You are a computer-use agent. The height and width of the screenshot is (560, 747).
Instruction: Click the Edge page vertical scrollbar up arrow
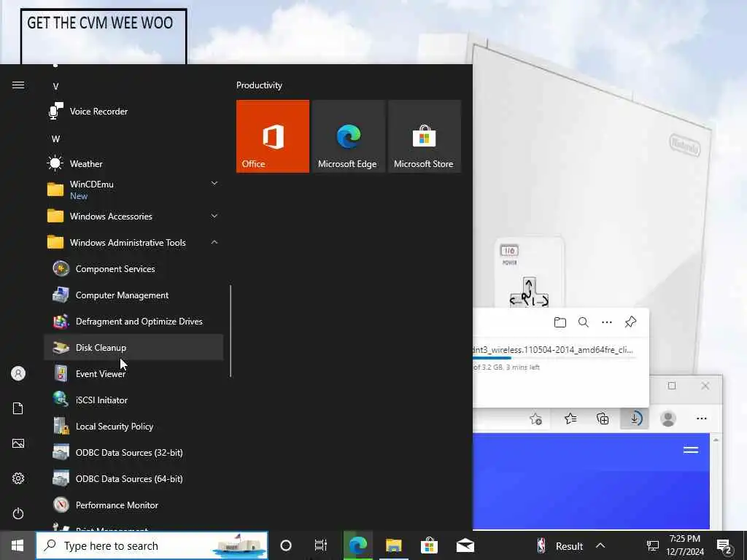[x=716, y=440]
